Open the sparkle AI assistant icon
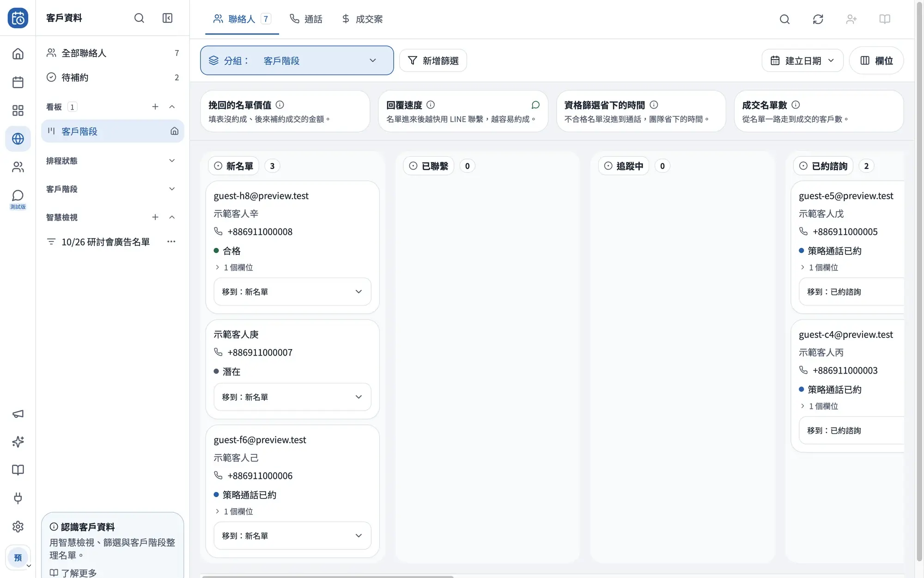 tap(18, 442)
